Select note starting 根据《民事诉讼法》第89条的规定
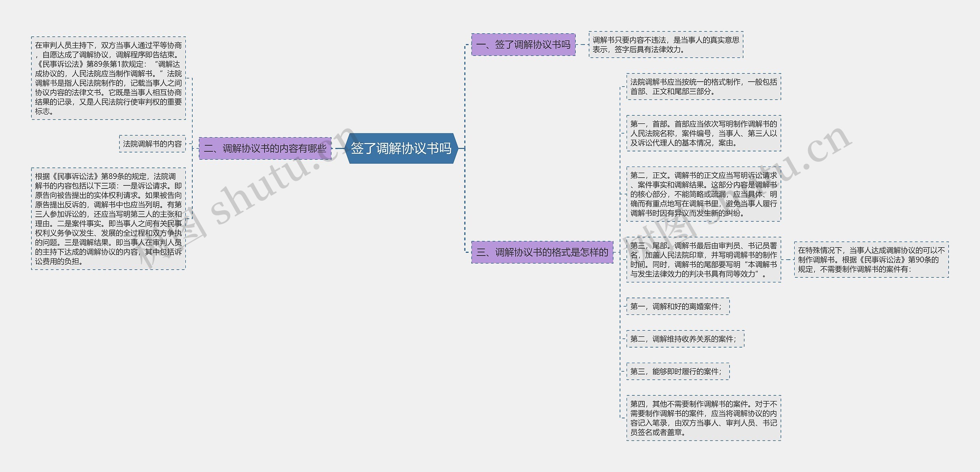The image size is (980, 472). [x=108, y=219]
